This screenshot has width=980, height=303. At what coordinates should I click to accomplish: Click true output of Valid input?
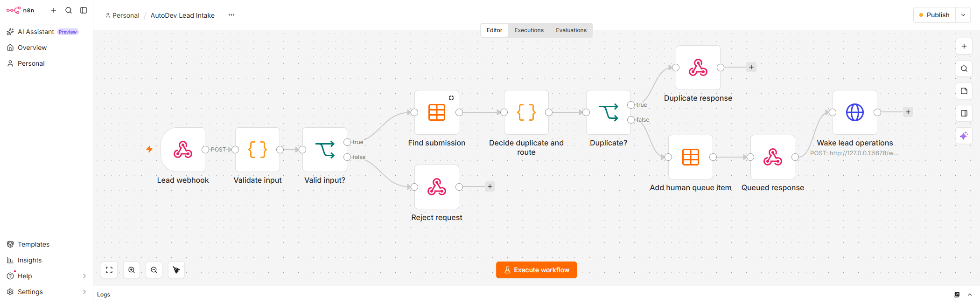pyautogui.click(x=347, y=142)
